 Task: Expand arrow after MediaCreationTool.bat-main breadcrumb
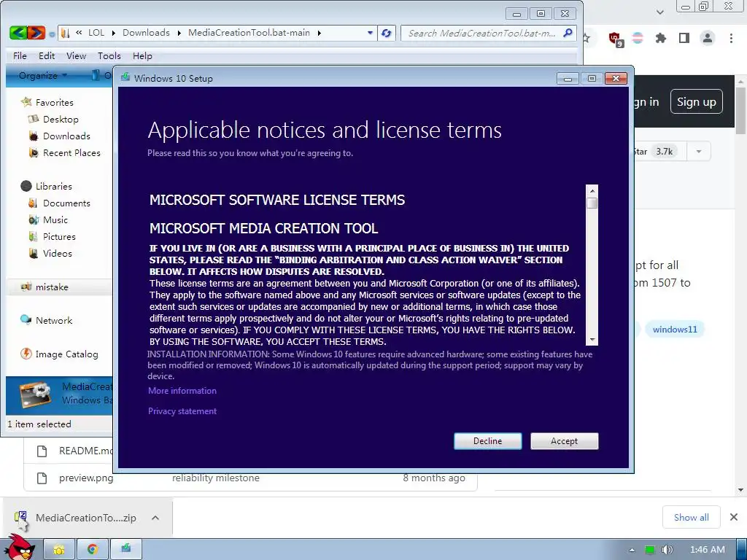320,33
